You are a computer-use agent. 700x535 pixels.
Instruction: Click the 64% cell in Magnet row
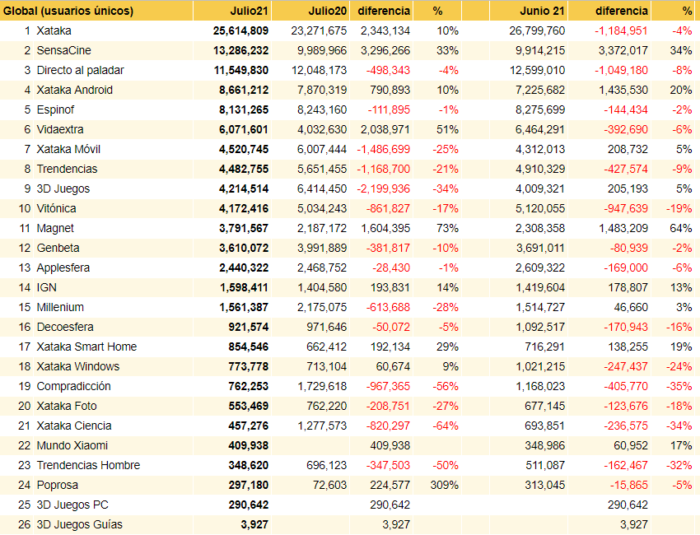pyautogui.click(x=681, y=228)
